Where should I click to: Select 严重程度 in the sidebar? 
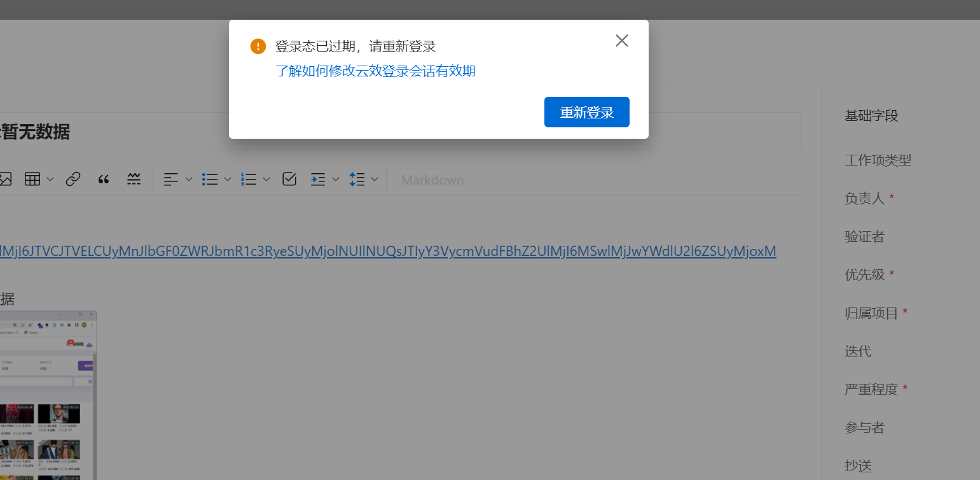pos(870,389)
